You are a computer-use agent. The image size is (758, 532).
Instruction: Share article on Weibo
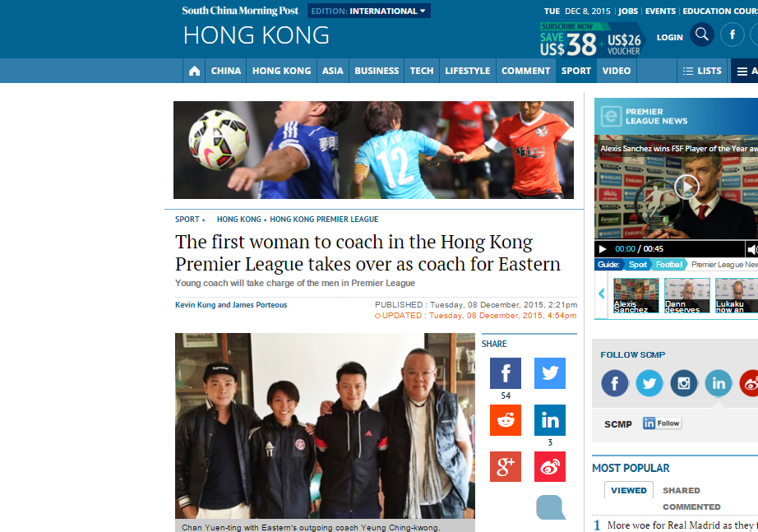pyautogui.click(x=550, y=467)
